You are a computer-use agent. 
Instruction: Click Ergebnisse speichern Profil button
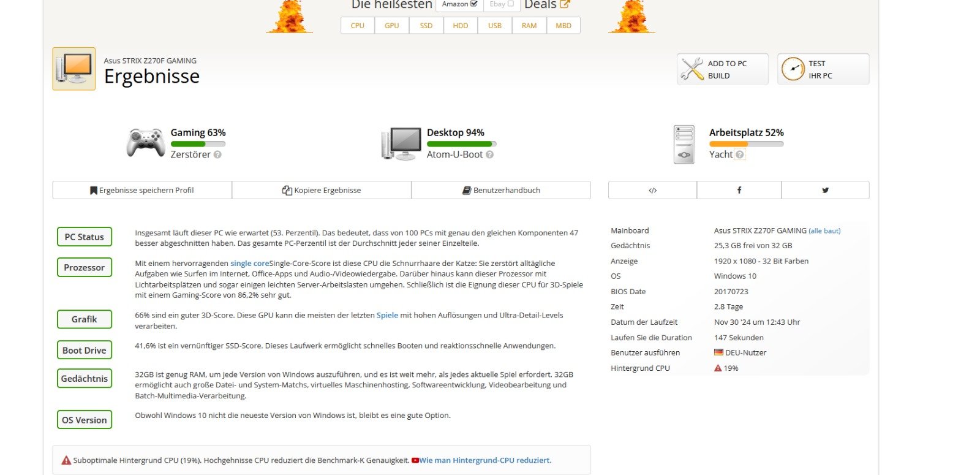click(x=142, y=190)
